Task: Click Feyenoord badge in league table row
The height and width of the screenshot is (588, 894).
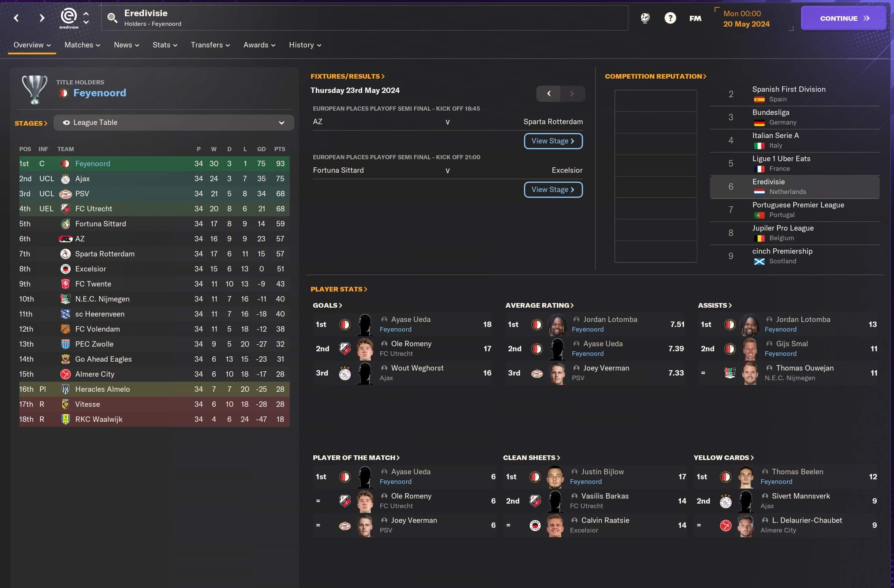Action: (65, 163)
